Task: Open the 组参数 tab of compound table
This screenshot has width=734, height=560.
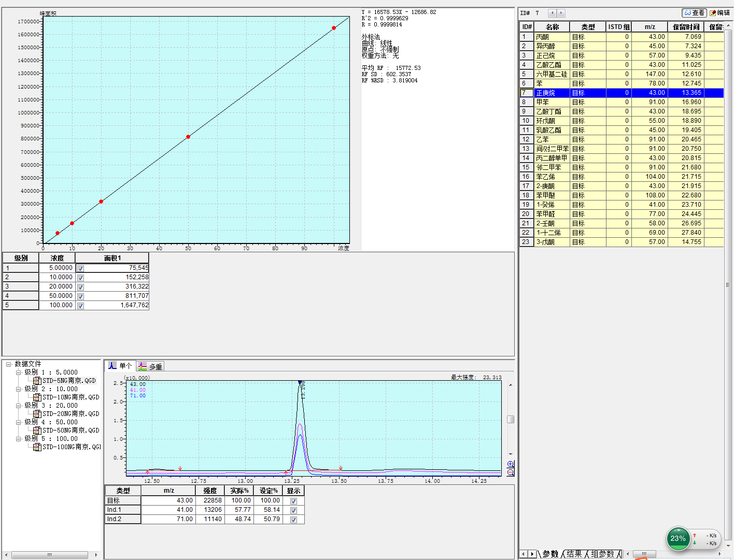Action: (x=603, y=554)
